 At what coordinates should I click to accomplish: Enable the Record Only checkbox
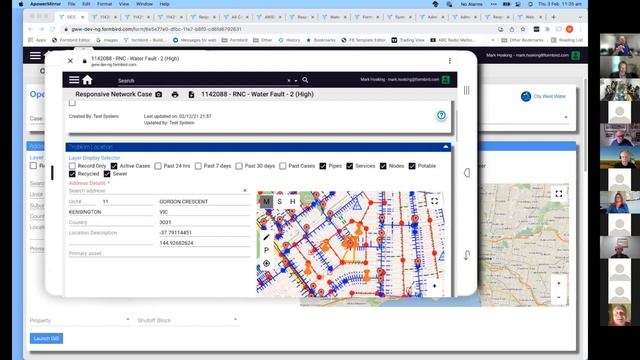pyautogui.click(x=72, y=166)
